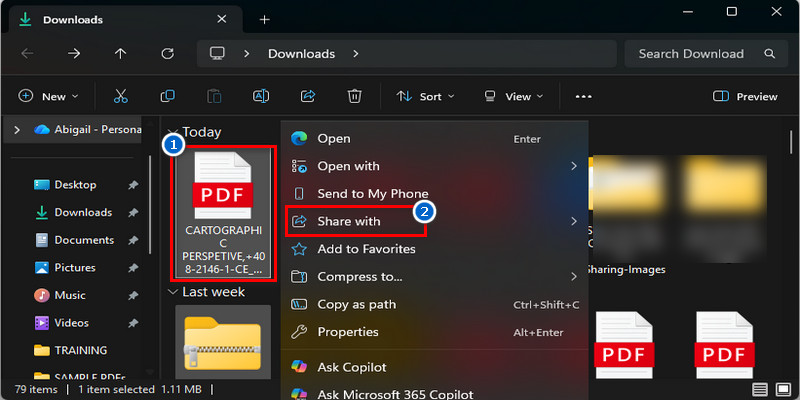
Task: Open the View dropdown
Action: [514, 96]
